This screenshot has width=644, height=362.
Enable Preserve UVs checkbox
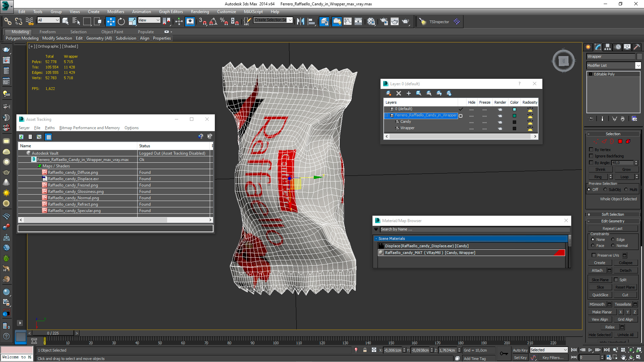click(594, 255)
